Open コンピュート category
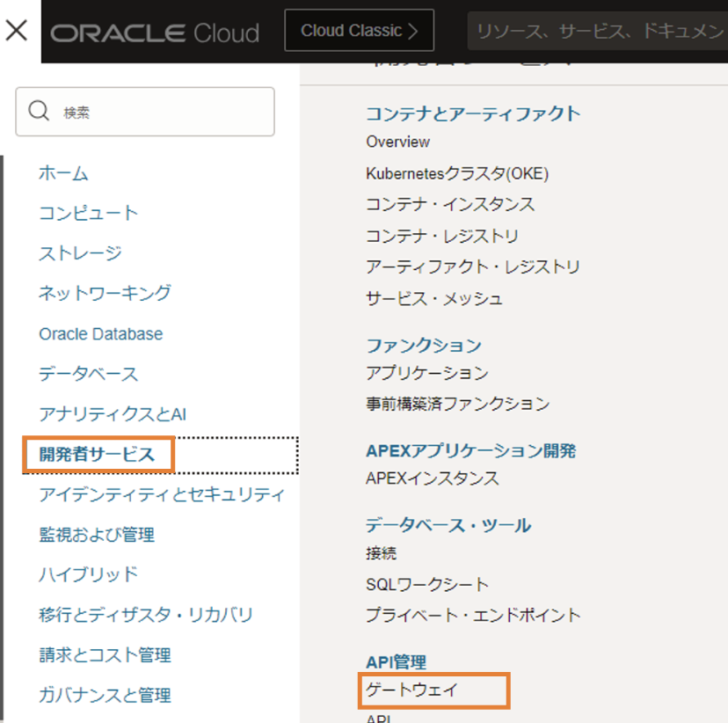Screen dimensions: 728x723 tap(88, 213)
